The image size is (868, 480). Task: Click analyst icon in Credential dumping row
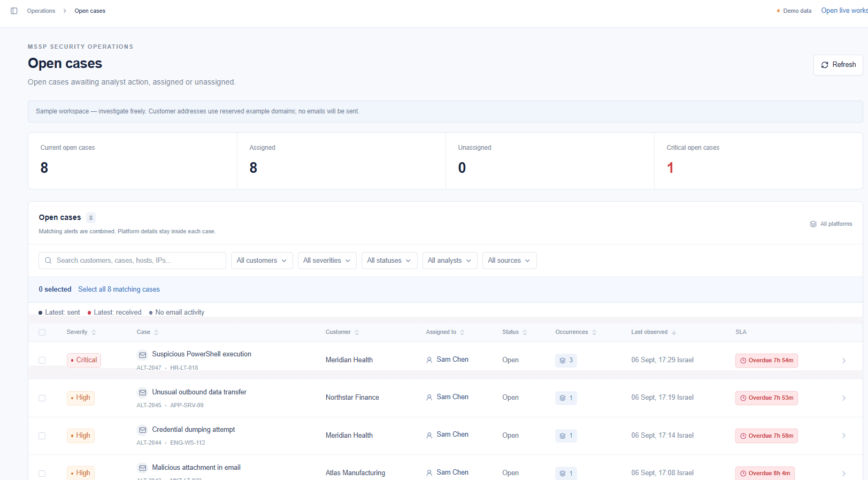pyautogui.click(x=429, y=436)
